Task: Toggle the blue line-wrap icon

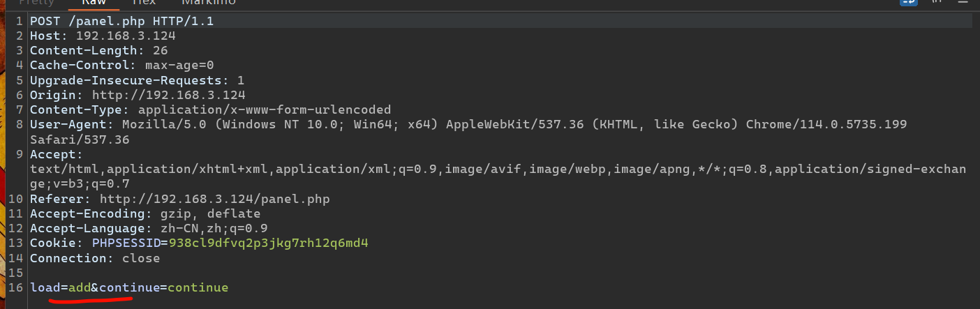Action: coord(909,2)
